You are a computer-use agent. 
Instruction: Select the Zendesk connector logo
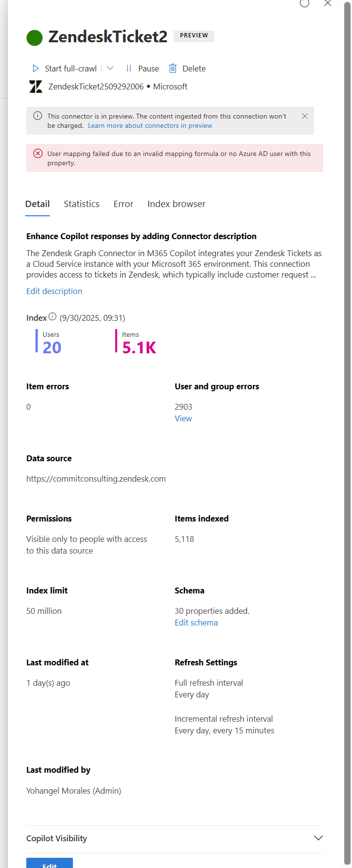tap(35, 87)
